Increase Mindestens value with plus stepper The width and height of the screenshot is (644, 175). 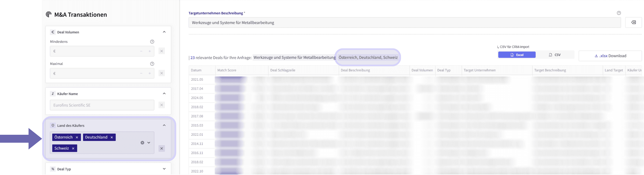(150, 51)
